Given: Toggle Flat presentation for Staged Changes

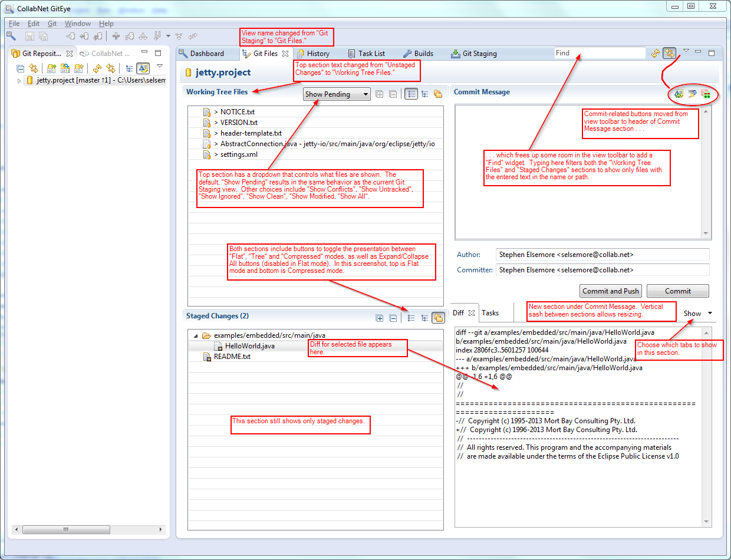Looking at the screenshot, I should tap(411, 318).
